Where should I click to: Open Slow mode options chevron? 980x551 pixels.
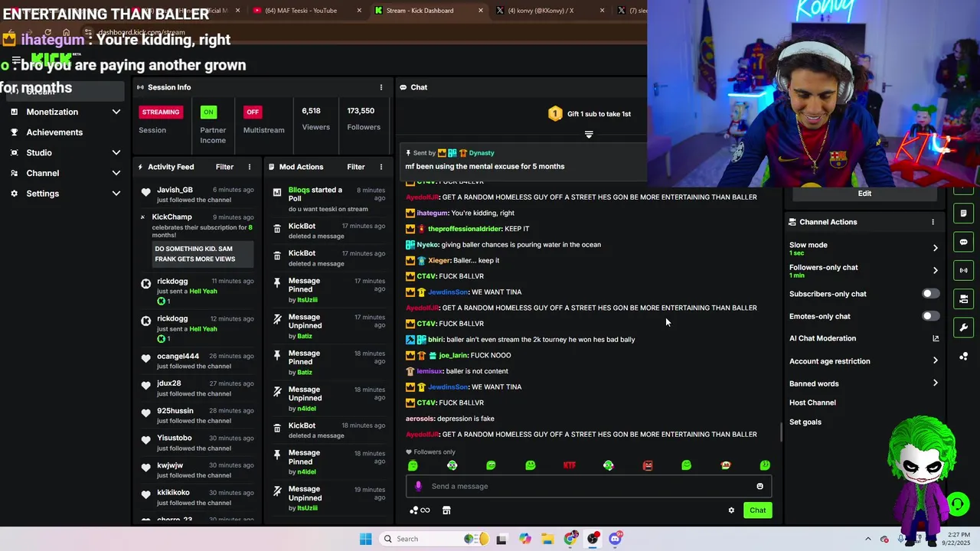(935, 248)
